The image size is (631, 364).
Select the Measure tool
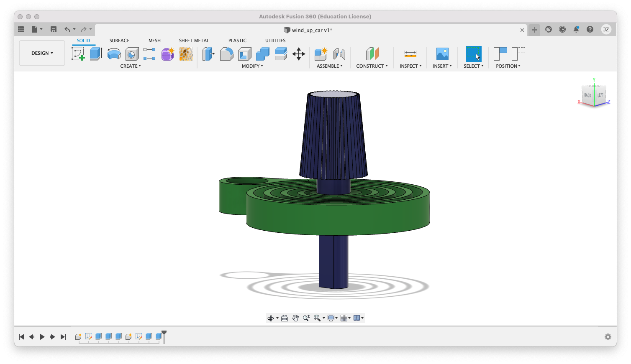point(410,54)
